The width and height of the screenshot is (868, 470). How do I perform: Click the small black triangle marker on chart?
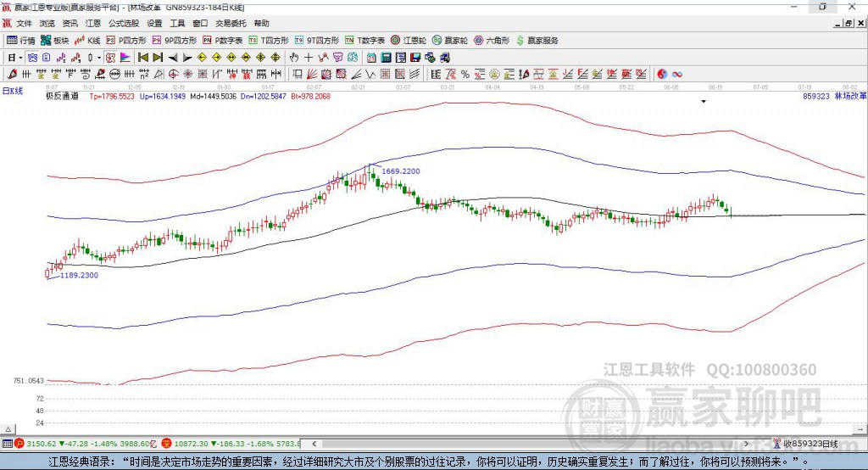pyautogui.click(x=704, y=102)
